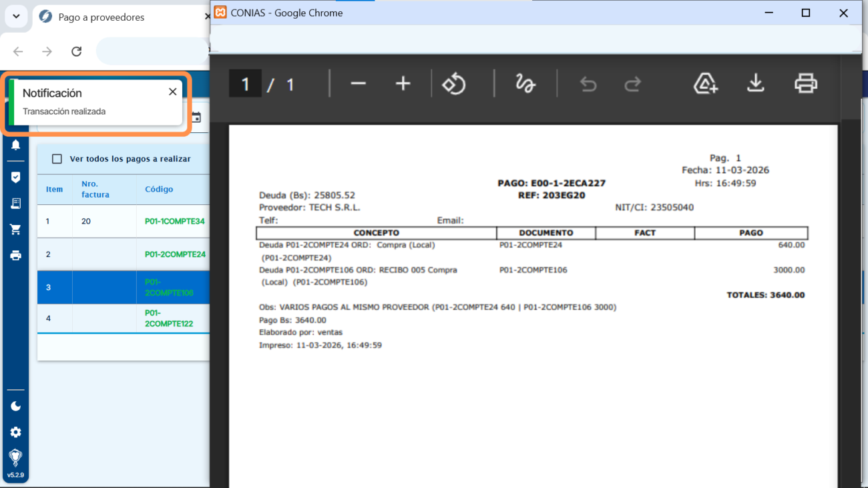Open the date picker calendar icon
Screen dimensions: 868x488
(x=196, y=117)
